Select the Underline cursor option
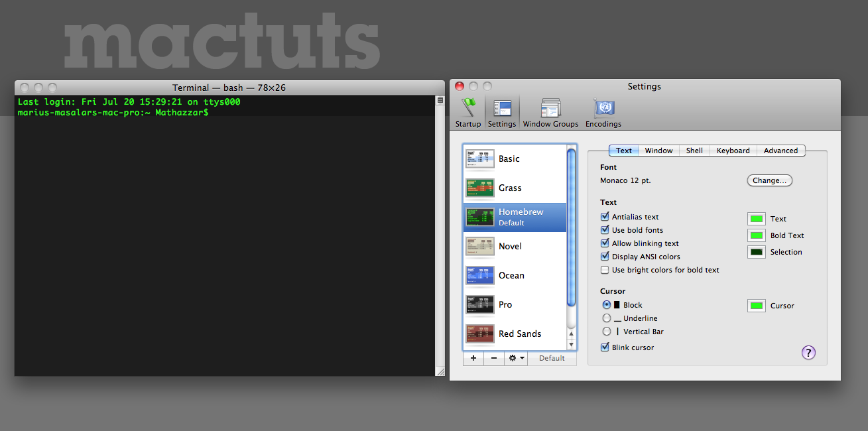This screenshot has height=431, width=868. point(607,318)
